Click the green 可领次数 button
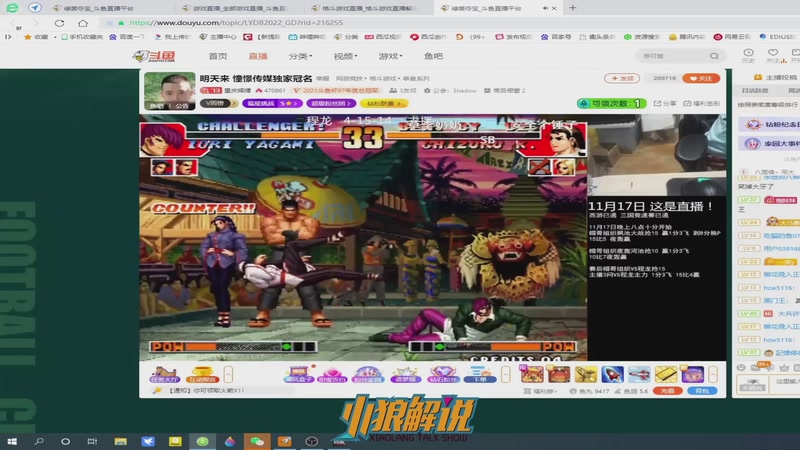The height and width of the screenshot is (450, 800). pos(611,104)
